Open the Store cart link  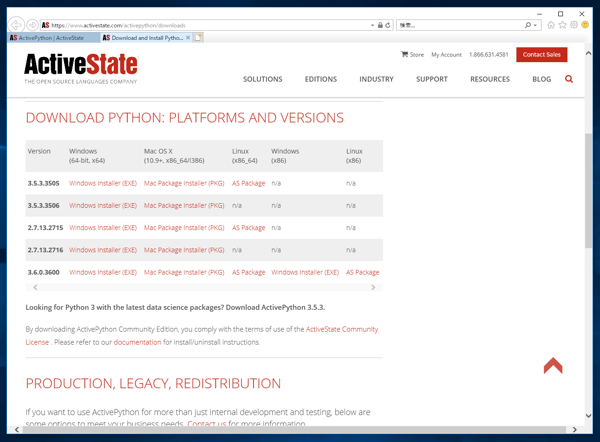point(412,55)
